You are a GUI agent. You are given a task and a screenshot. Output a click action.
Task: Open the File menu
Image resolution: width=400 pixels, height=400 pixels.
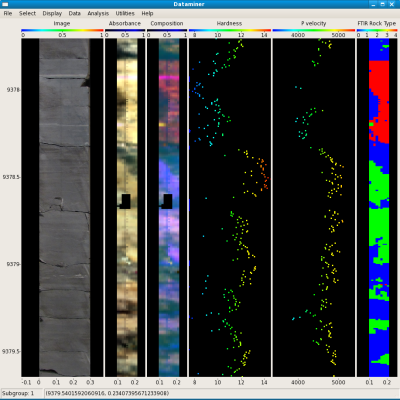coord(8,13)
